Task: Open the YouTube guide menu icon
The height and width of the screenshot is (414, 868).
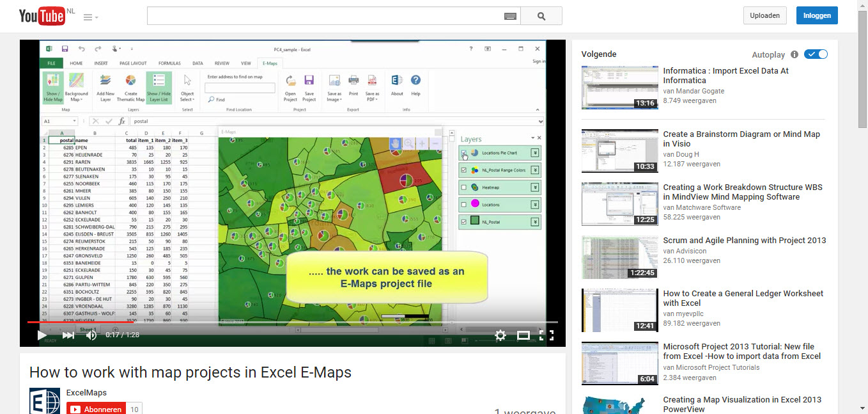Action: 88,17
